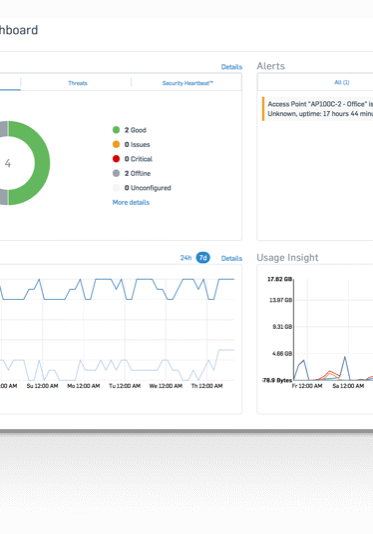Open Details link next to 7d button
The height and width of the screenshot is (534, 373).
(x=232, y=258)
